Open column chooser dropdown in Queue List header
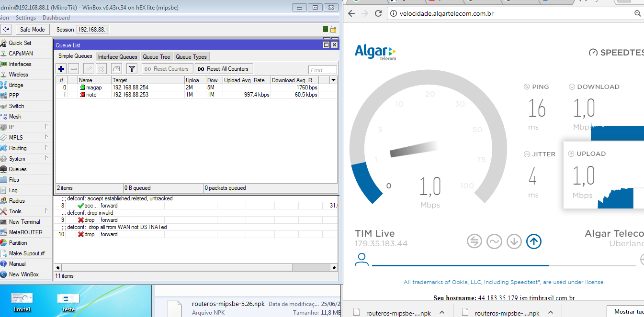 [x=333, y=80]
